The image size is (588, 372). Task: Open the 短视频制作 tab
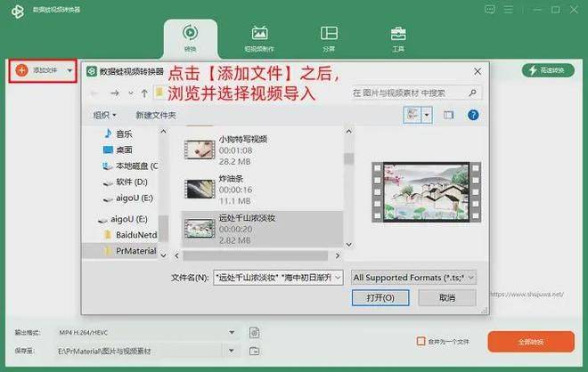tap(259, 39)
